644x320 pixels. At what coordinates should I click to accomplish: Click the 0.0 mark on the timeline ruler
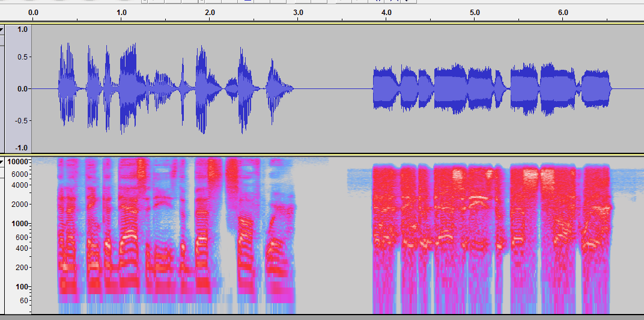point(33,13)
